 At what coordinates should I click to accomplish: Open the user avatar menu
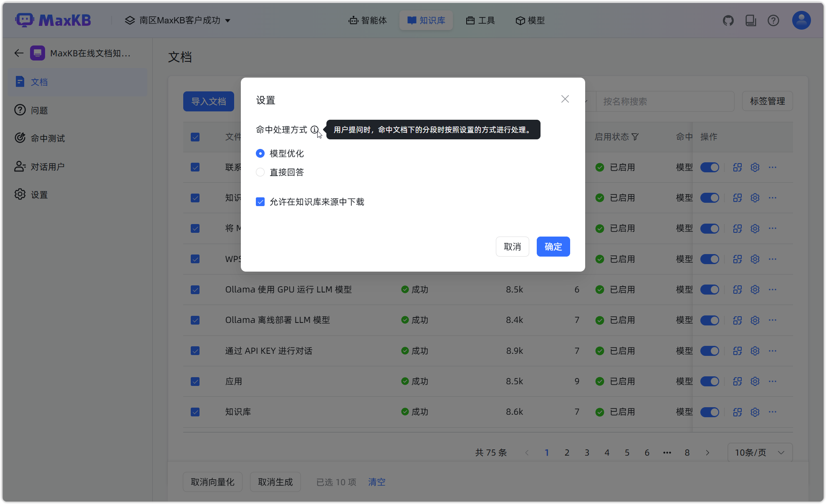point(801,20)
